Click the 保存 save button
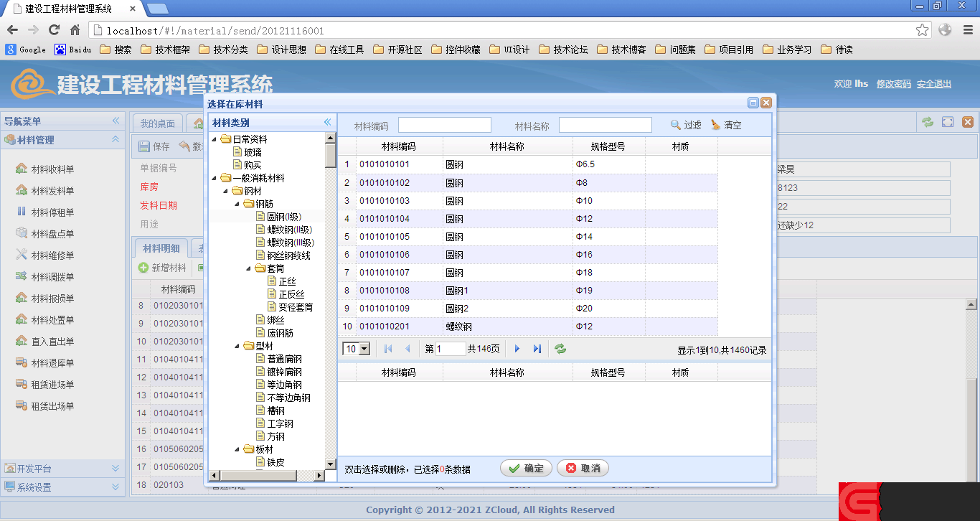The height and width of the screenshot is (521, 980). [154, 146]
